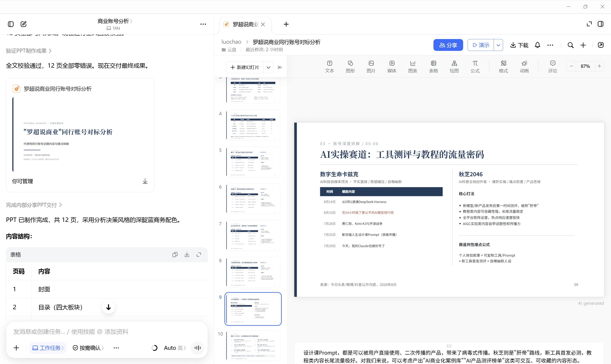Download the 表格 table
The height and width of the screenshot is (364, 611).
pyautogui.click(x=187, y=255)
